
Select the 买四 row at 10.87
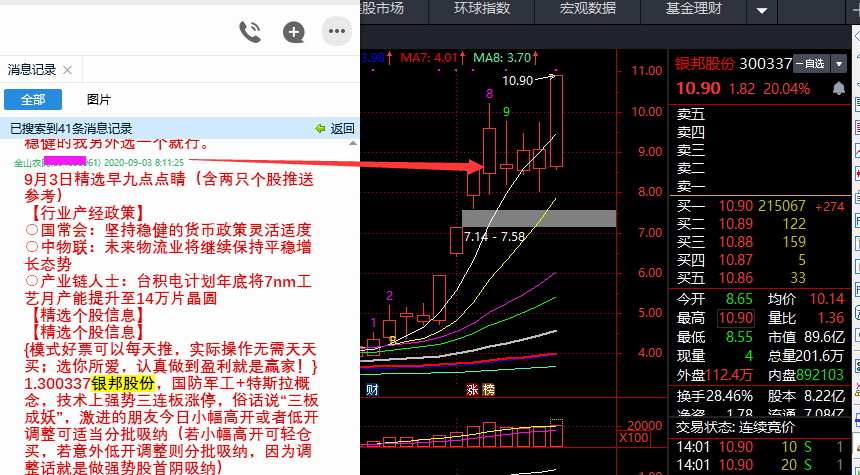coord(762,259)
